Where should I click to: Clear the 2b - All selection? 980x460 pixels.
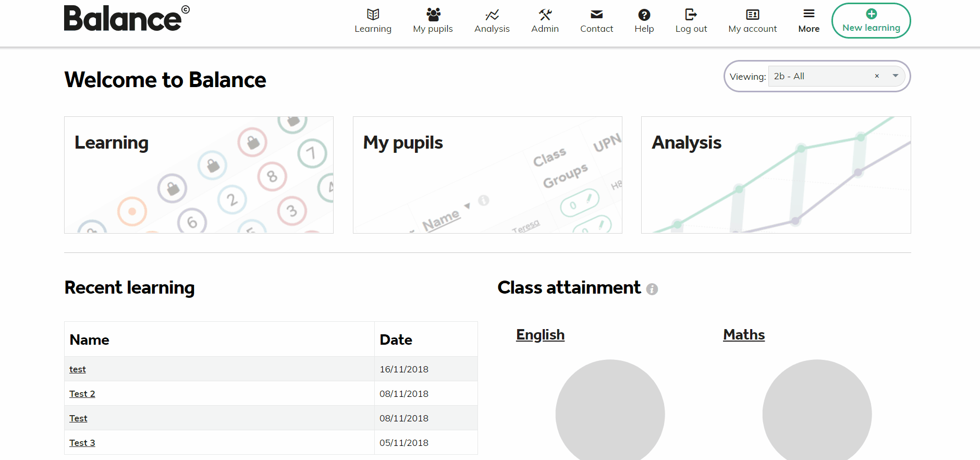click(877, 76)
